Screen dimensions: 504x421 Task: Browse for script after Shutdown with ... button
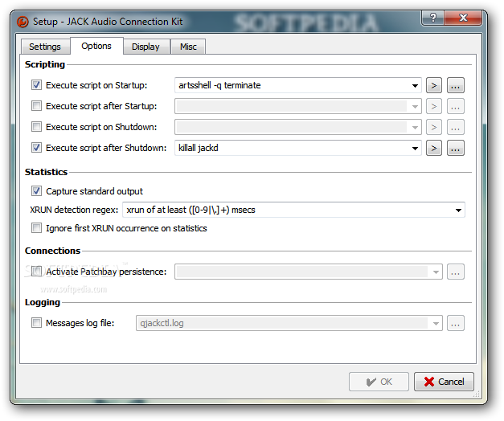456,148
